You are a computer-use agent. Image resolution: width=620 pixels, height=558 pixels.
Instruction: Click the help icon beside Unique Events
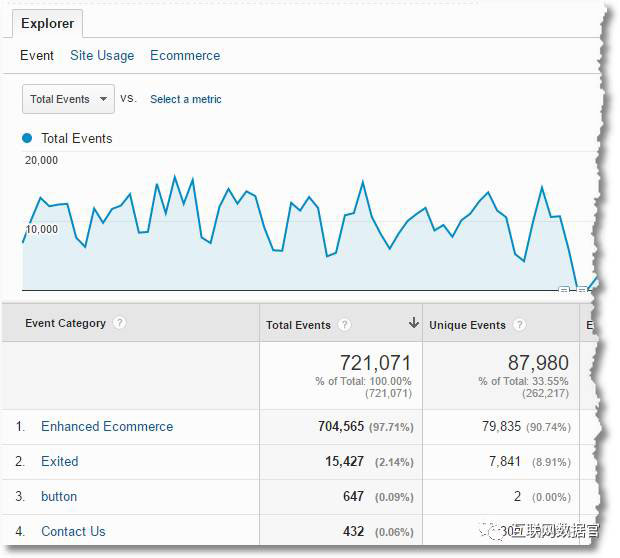pyautogui.click(x=519, y=325)
